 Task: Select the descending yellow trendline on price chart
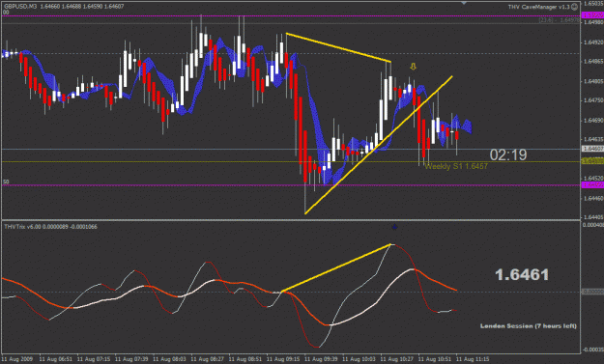pyautogui.click(x=338, y=47)
